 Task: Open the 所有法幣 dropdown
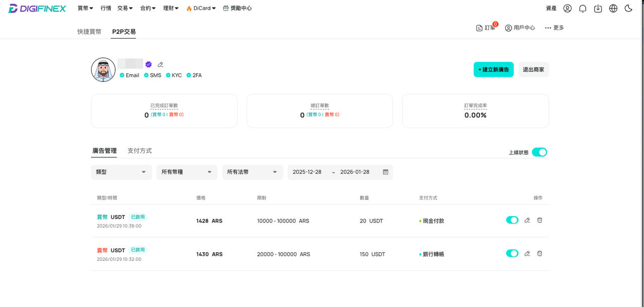(253, 172)
